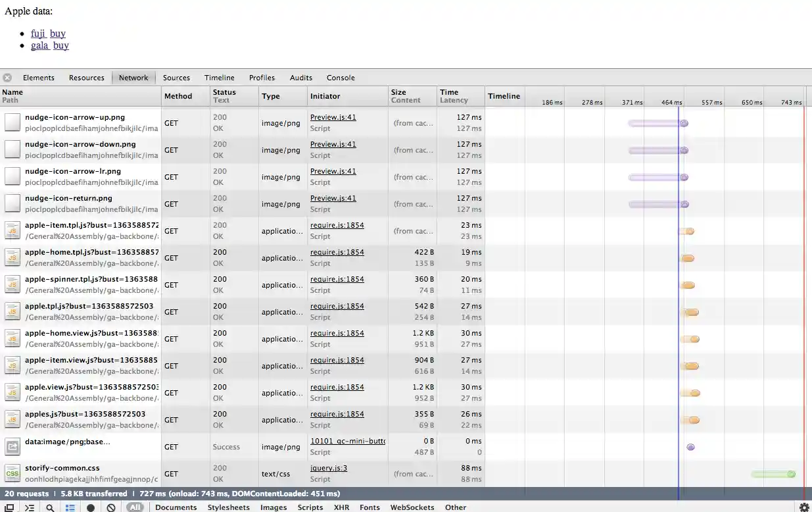Sort by the Timeline column header
The width and height of the screenshot is (812, 512).
point(504,96)
